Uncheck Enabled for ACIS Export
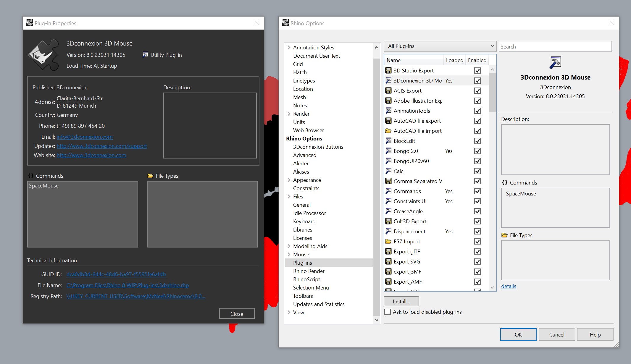Viewport: 631px width, 364px height. click(x=477, y=90)
